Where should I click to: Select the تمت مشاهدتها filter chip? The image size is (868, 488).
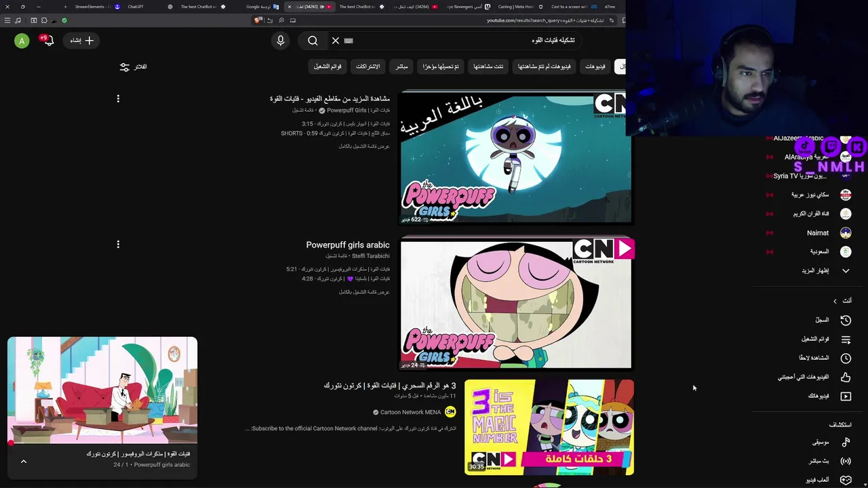pyautogui.click(x=488, y=66)
